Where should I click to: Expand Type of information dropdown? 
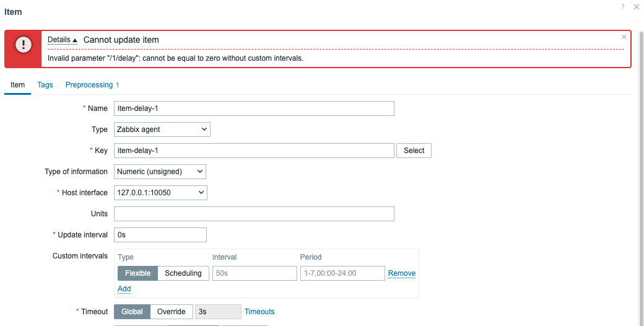click(160, 172)
